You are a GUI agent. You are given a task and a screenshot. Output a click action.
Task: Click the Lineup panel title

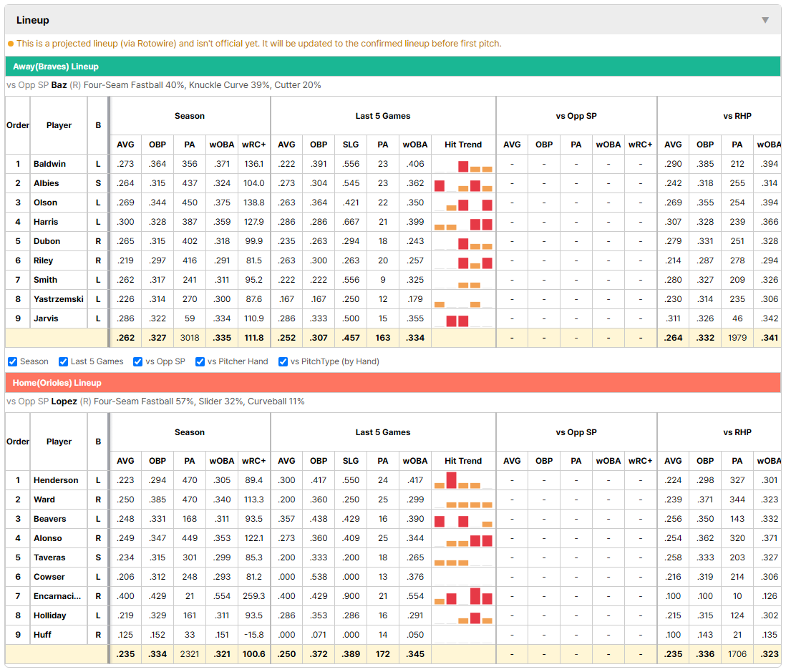33,20
